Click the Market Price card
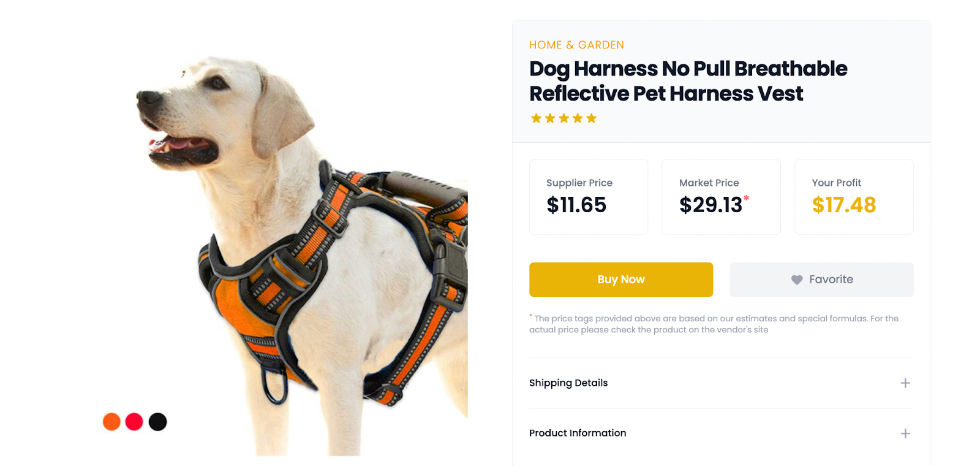Screen dimensions: 980x466 pos(721,197)
